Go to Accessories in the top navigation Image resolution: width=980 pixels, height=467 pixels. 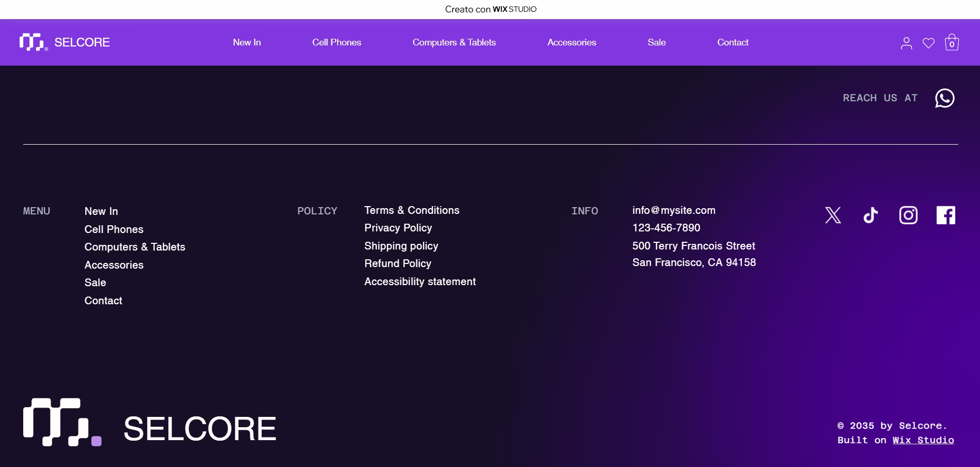(x=572, y=42)
